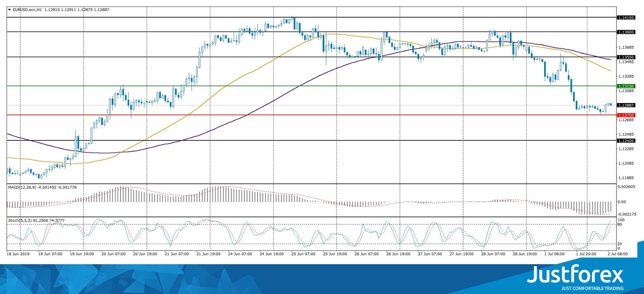Click the 1.12400 support level label
Viewport: 644px width, 294px height.
tap(626, 141)
